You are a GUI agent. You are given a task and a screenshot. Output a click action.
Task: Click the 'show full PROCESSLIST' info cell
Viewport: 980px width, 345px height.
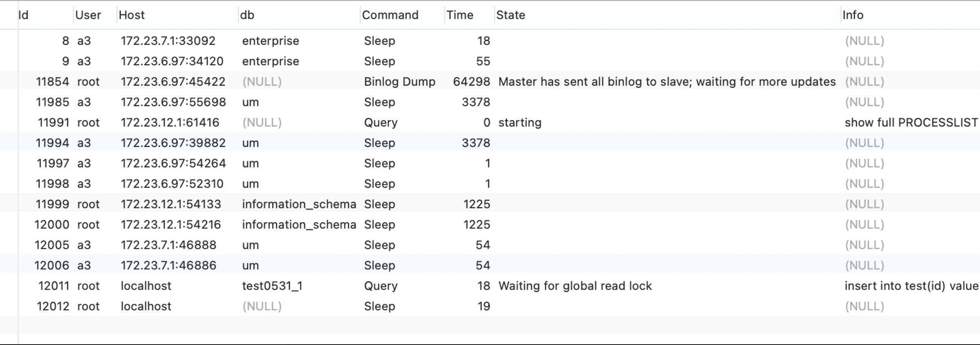click(911, 122)
